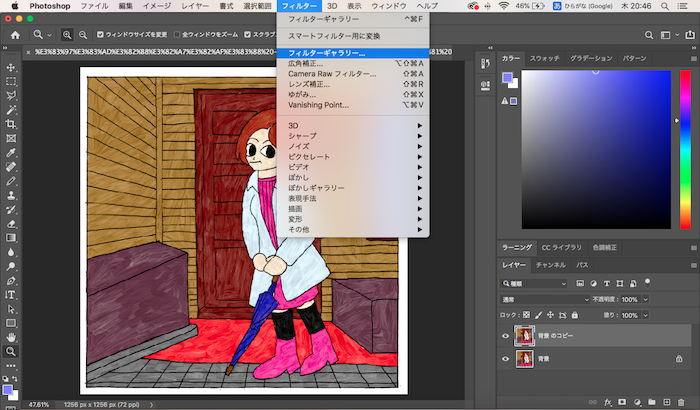Create a new layer
Image resolution: width=700 pixels, height=410 pixels.
point(667,402)
